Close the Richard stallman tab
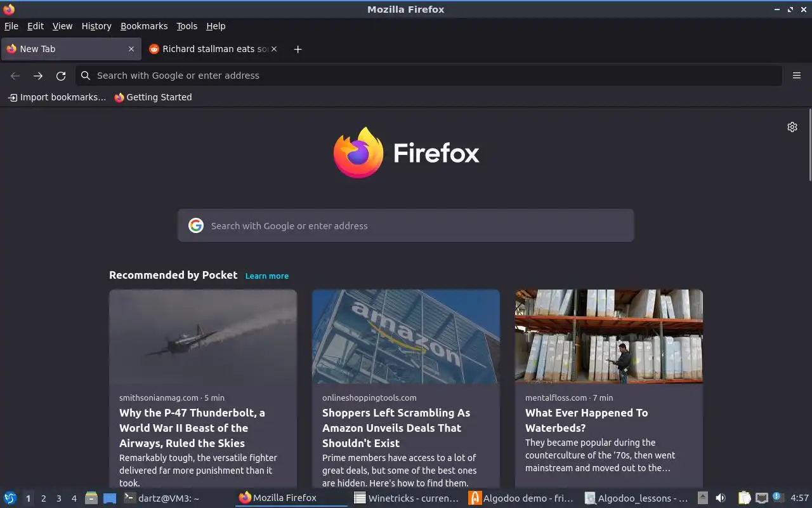The height and width of the screenshot is (508, 812). coord(274,49)
